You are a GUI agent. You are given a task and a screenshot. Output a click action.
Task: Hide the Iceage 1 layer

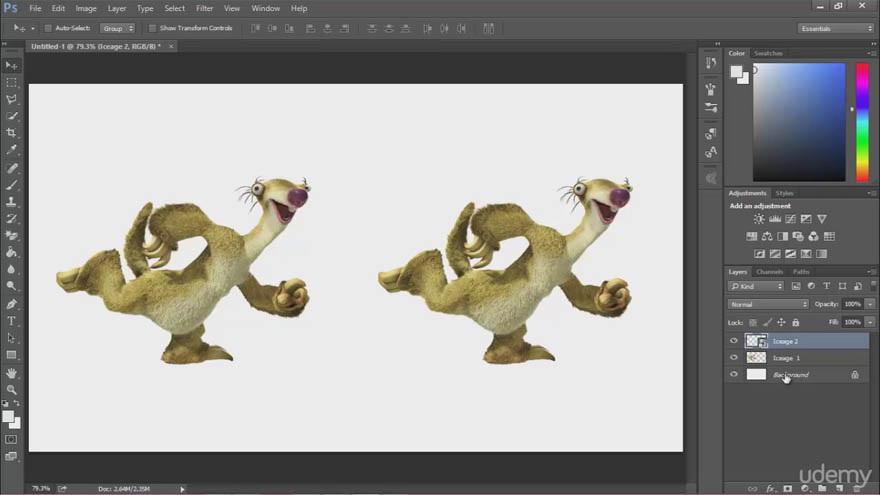tap(734, 358)
